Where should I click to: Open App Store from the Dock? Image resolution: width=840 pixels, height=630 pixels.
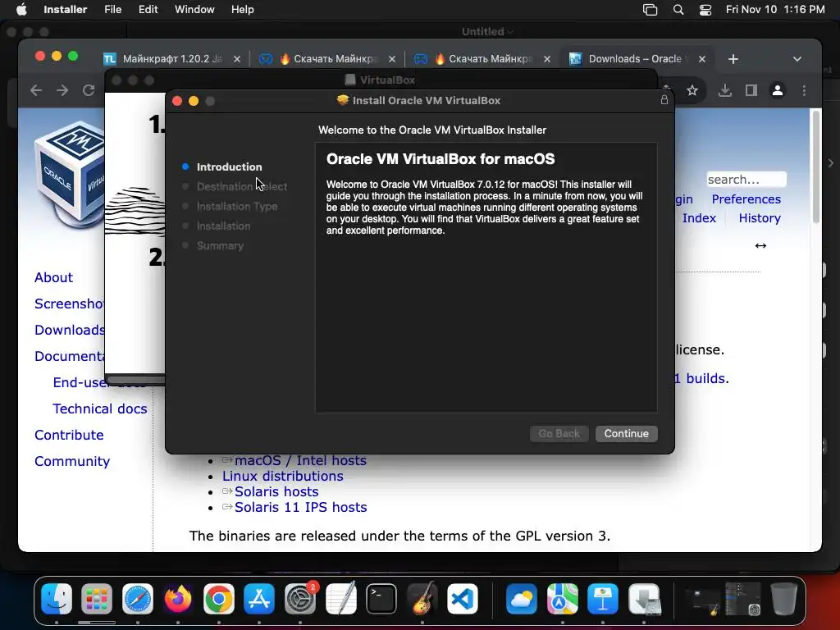(x=259, y=598)
